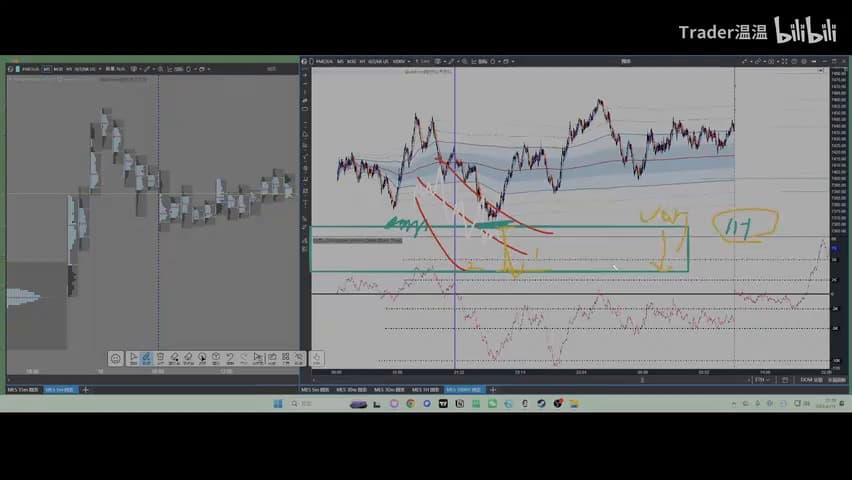Click the M5 interval button in left chart toolbar

click(x=46, y=69)
